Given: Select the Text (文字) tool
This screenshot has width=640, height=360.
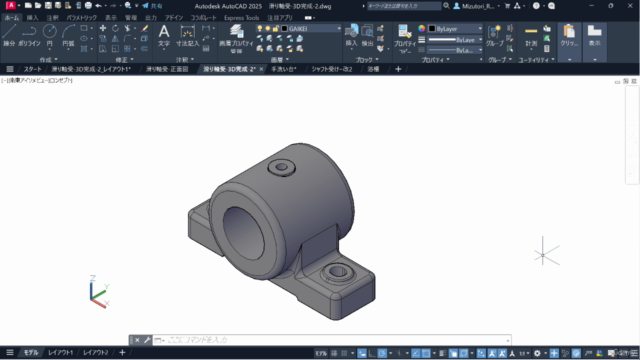Looking at the screenshot, I should 164,35.
